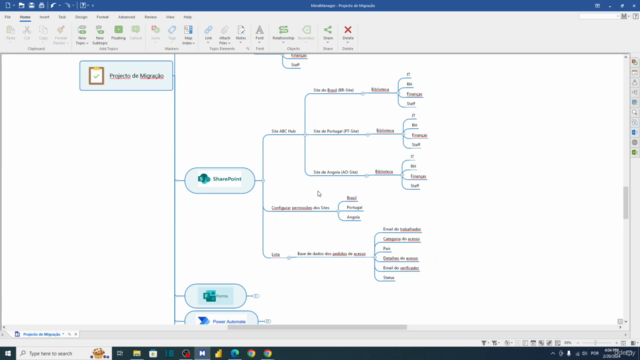Open the Paste dropdown
The image size is (640, 360).
click(x=11, y=42)
